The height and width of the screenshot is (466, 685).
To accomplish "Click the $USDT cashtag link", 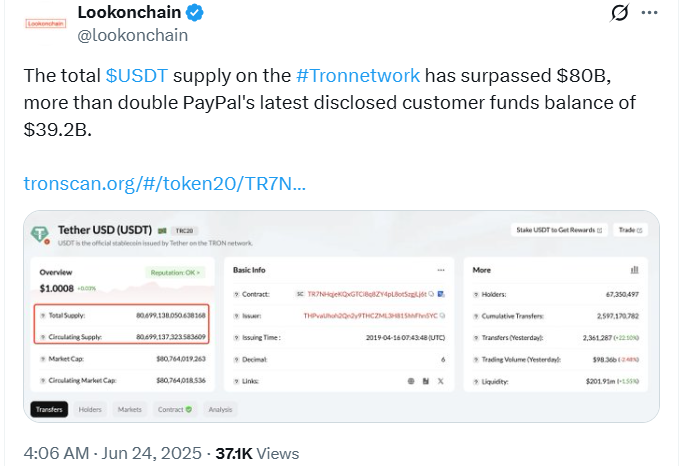I will pyautogui.click(x=136, y=75).
